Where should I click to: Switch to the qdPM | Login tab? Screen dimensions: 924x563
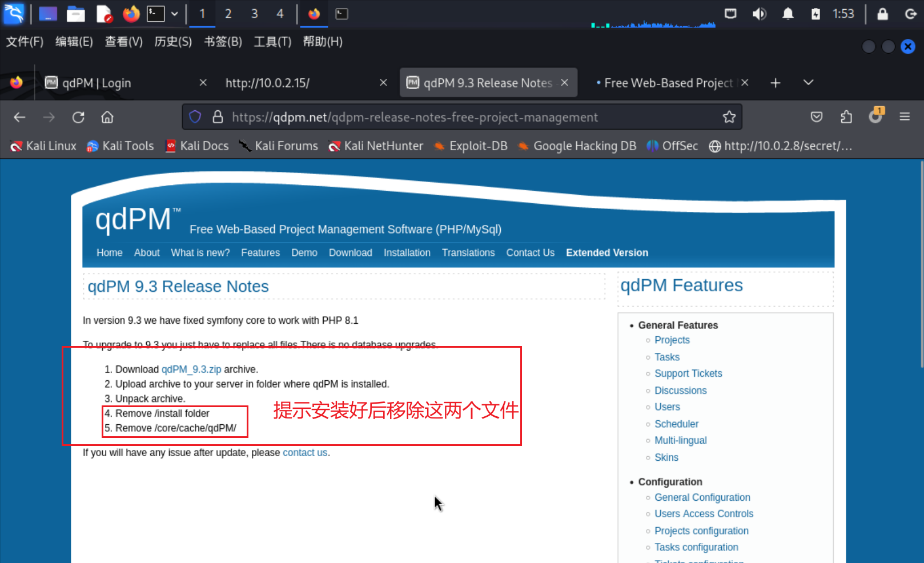click(126, 83)
